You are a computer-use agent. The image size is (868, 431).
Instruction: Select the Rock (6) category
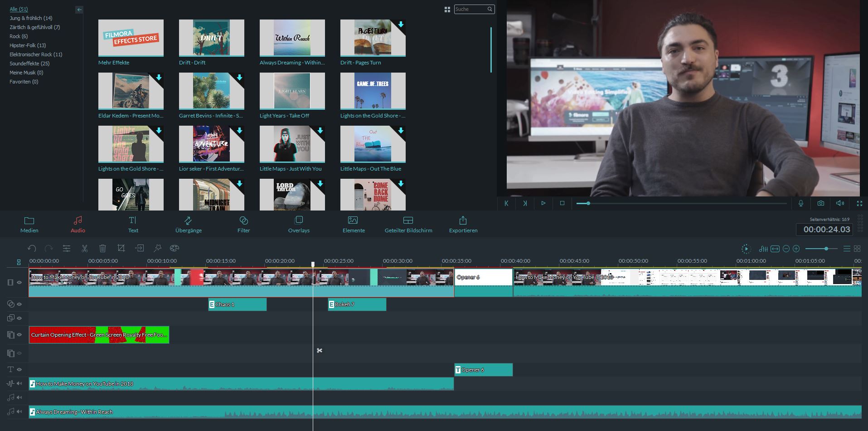(x=19, y=36)
